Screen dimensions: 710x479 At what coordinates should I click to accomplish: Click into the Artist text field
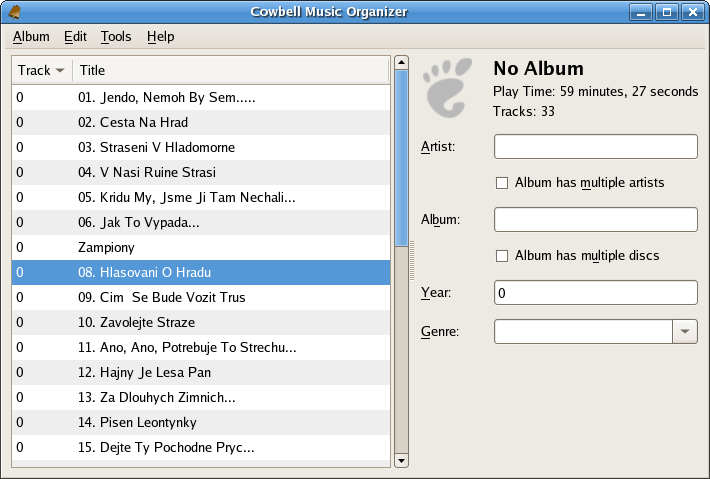pyautogui.click(x=595, y=146)
